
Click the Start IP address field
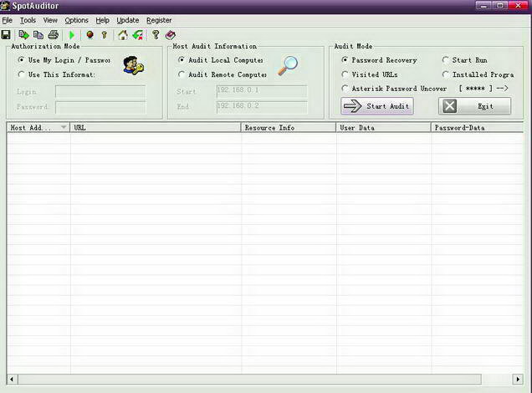point(262,91)
